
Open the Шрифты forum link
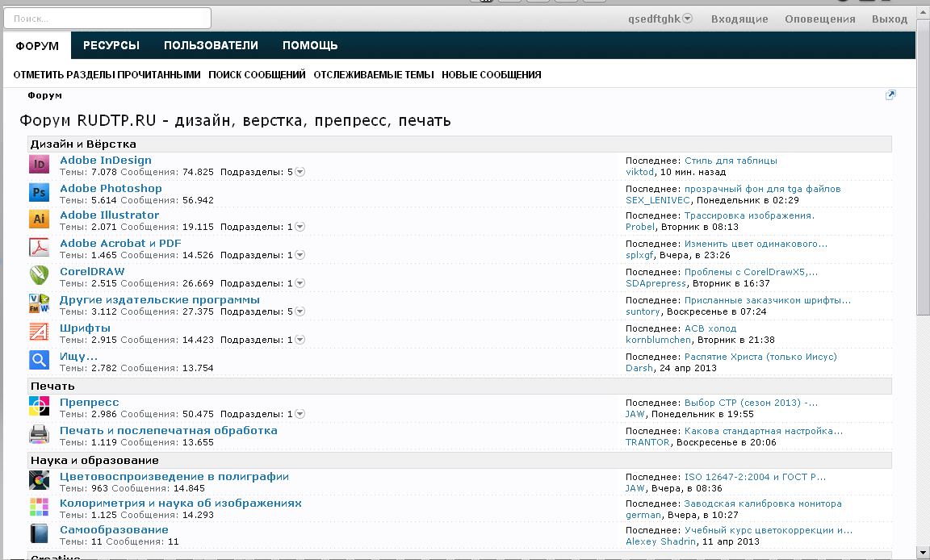[x=85, y=328]
